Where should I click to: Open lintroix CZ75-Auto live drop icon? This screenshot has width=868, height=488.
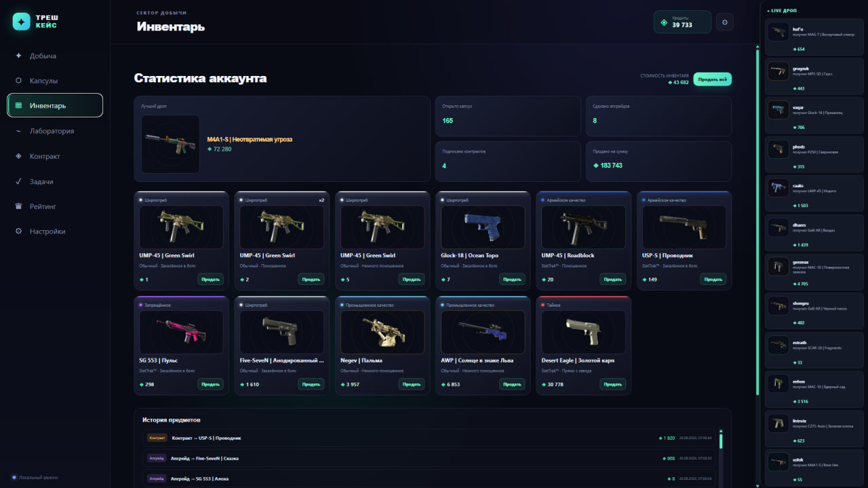pyautogui.click(x=778, y=423)
